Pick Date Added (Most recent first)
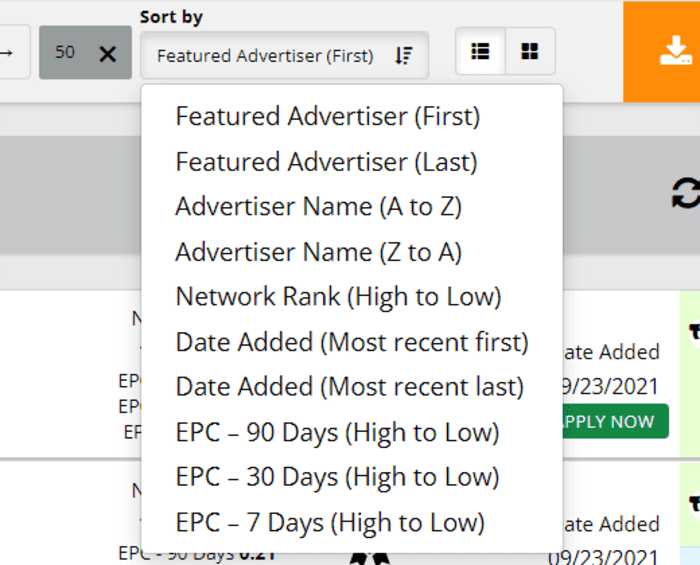 (x=351, y=342)
